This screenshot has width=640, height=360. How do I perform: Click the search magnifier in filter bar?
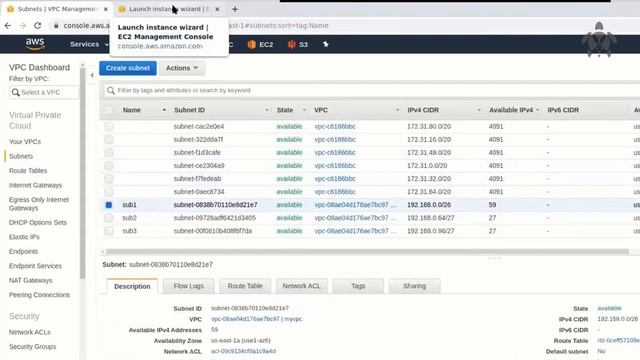111,90
